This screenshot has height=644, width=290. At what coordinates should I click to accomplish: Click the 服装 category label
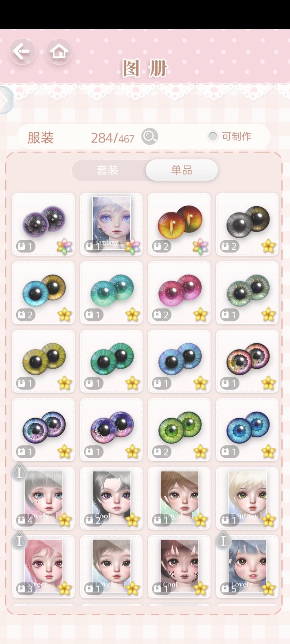41,138
